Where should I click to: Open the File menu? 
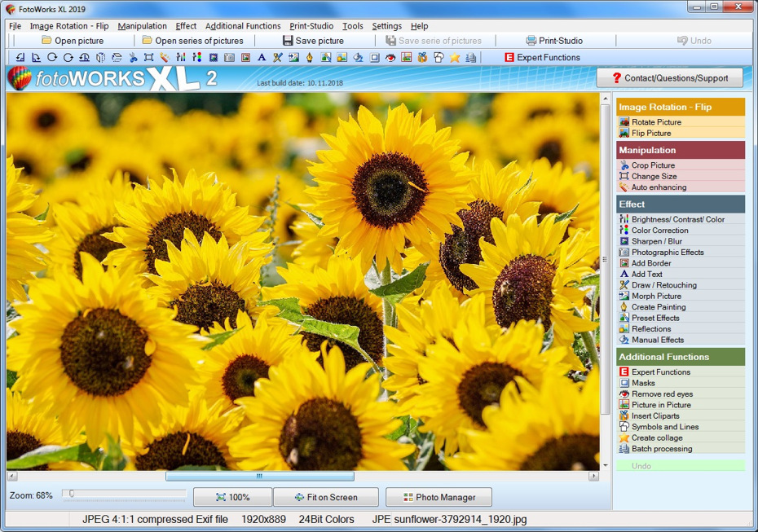click(x=15, y=26)
